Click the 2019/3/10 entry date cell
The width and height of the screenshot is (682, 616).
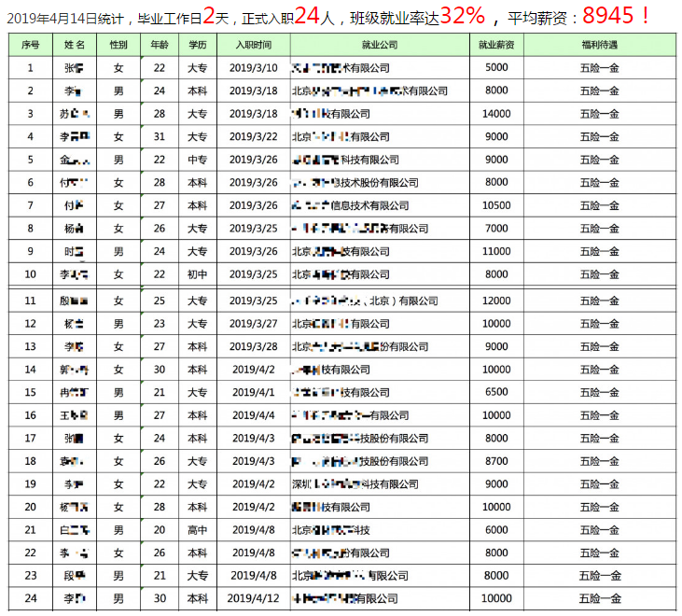click(x=253, y=68)
